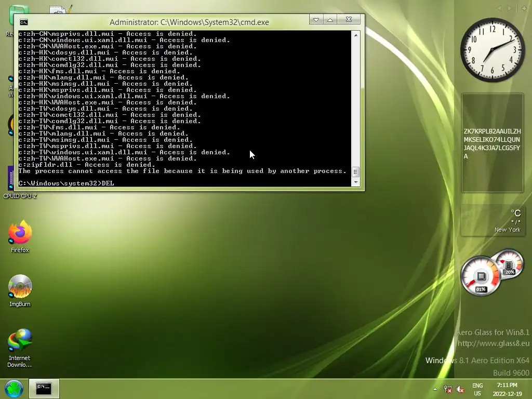Click the product key text gadget
Viewport: 532px width, 399px height.
pyautogui.click(x=493, y=143)
